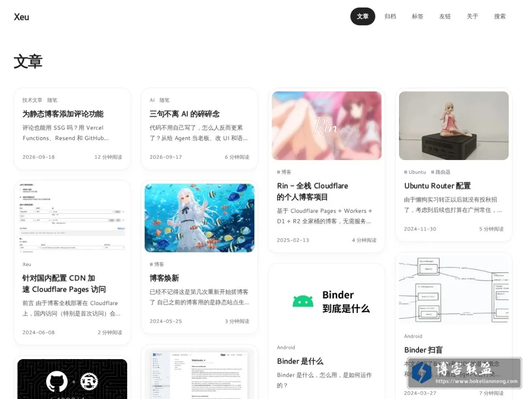Open article 为静态博客添加评论功能
Viewport: 532px width, 399px height.
coord(63,114)
